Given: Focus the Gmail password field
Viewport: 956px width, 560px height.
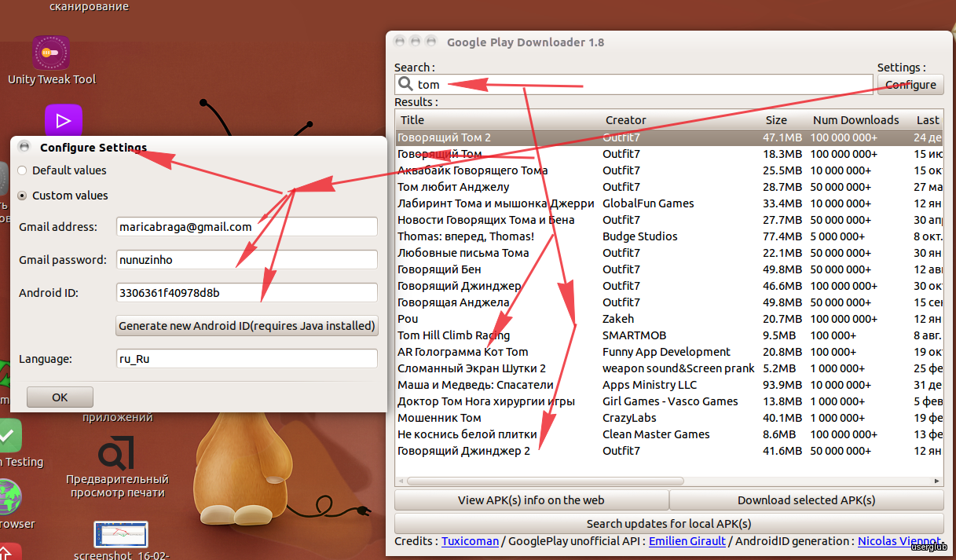Looking at the screenshot, I should [247, 260].
